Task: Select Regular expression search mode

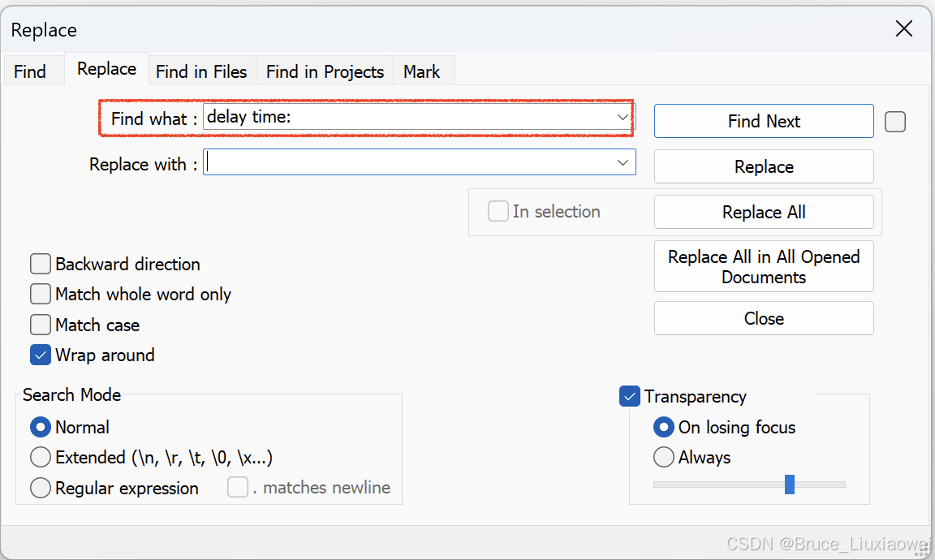Action: tap(41, 489)
